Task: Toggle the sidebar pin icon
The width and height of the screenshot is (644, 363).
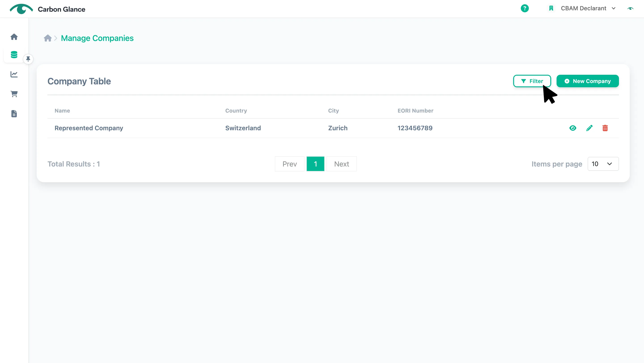Action: (x=28, y=59)
